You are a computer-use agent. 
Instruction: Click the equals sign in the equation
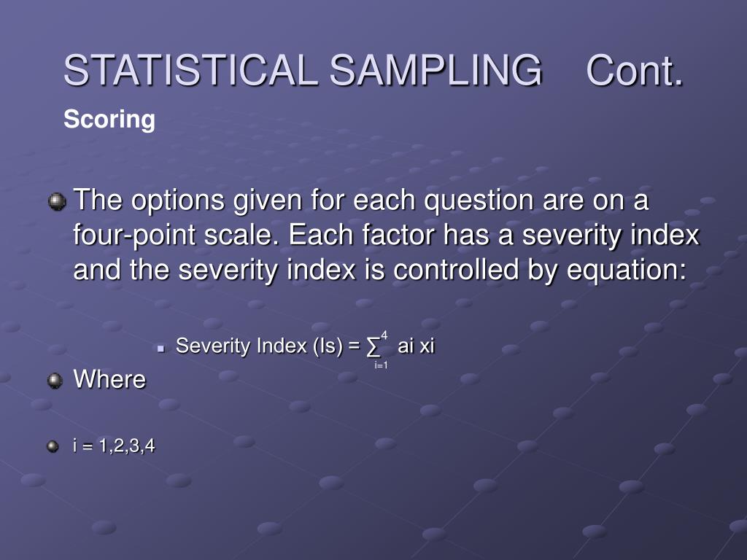[354, 346]
